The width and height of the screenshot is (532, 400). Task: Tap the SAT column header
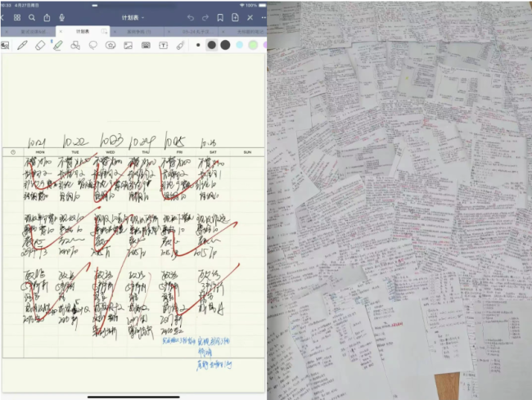(x=213, y=152)
